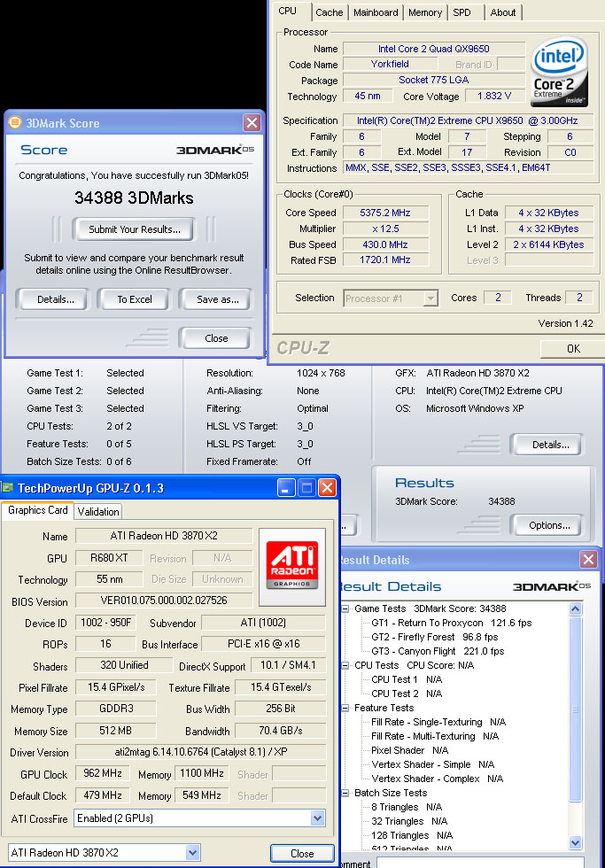Open the Processor #1 selection dropdown

(x=430, y=298)
